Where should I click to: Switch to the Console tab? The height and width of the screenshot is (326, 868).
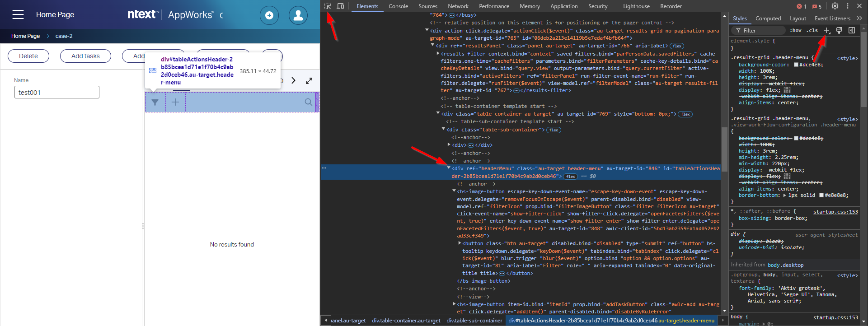pos(398,6)
